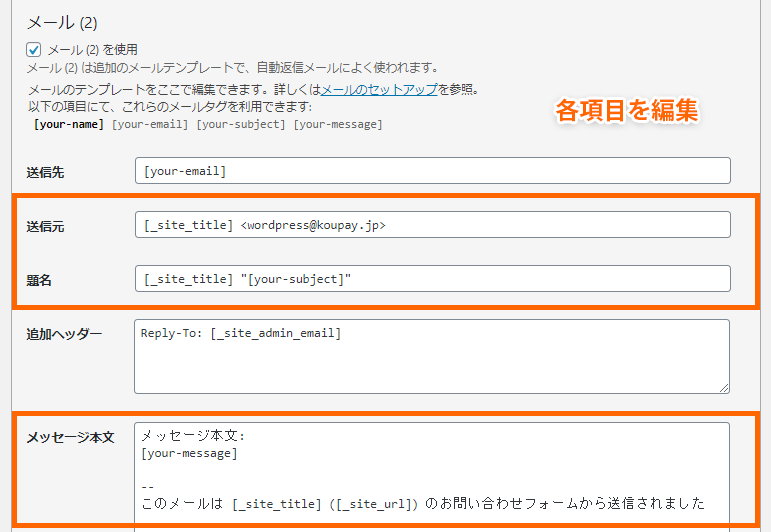Click the メール (2) を使用 checkbox label text
This screenshot has width=771, height=532.
[x=92, y=50]
